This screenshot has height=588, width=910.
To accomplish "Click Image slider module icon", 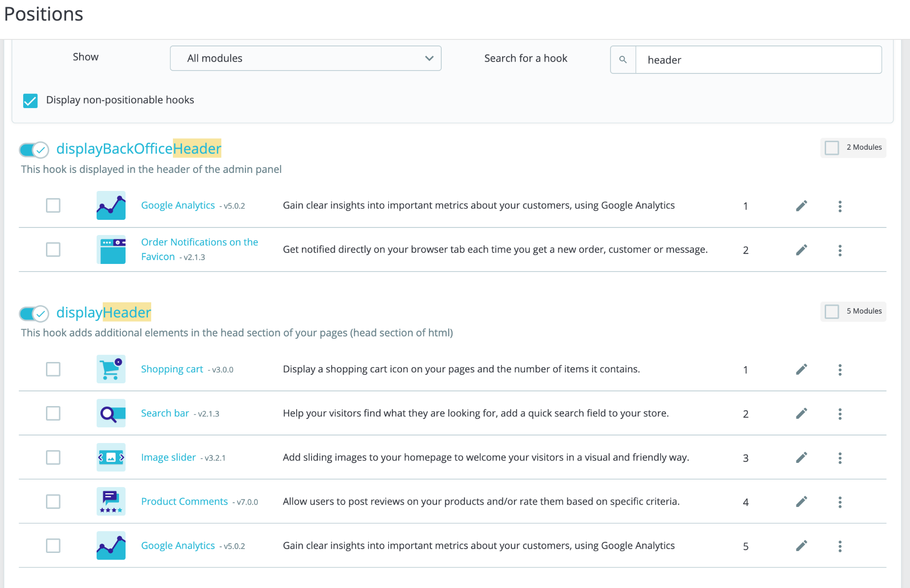I will pyautogui.click(x=111, y=457).
